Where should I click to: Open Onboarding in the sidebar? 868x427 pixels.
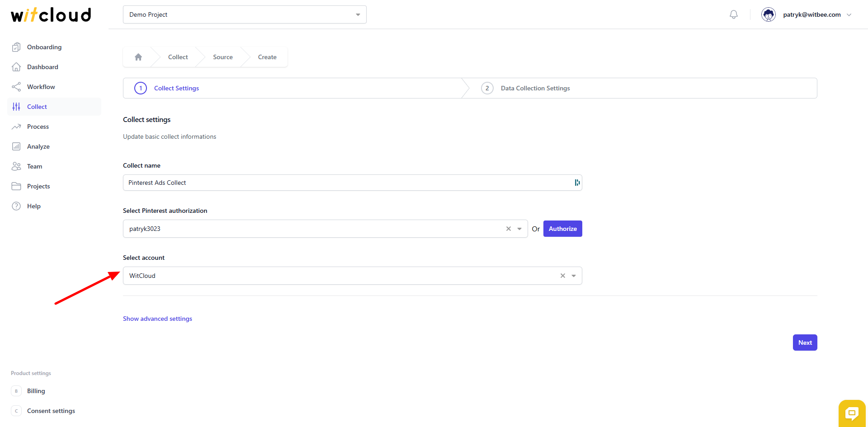(x=54, y=47)
